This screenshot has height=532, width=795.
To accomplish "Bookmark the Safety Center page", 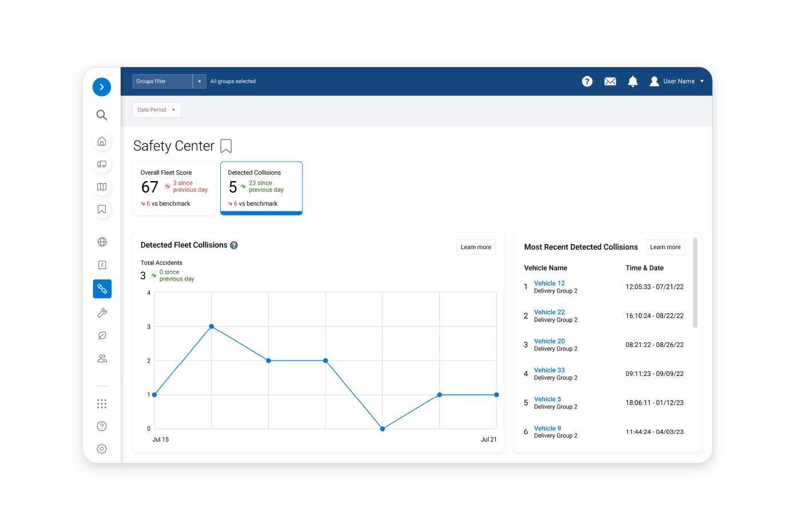I will [225, 146].
